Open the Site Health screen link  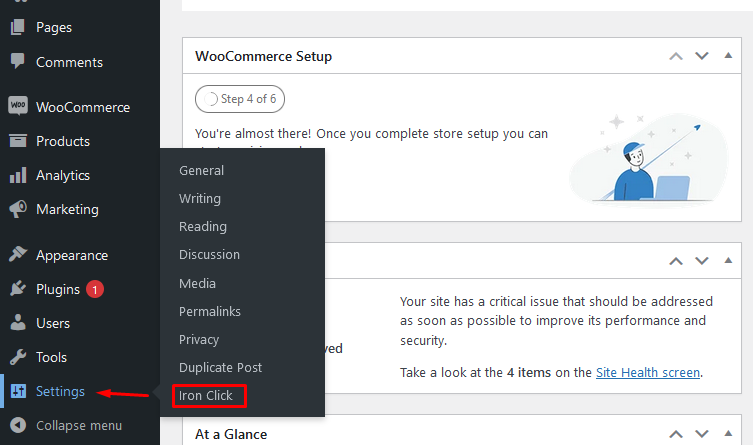[x=647, y=372]
